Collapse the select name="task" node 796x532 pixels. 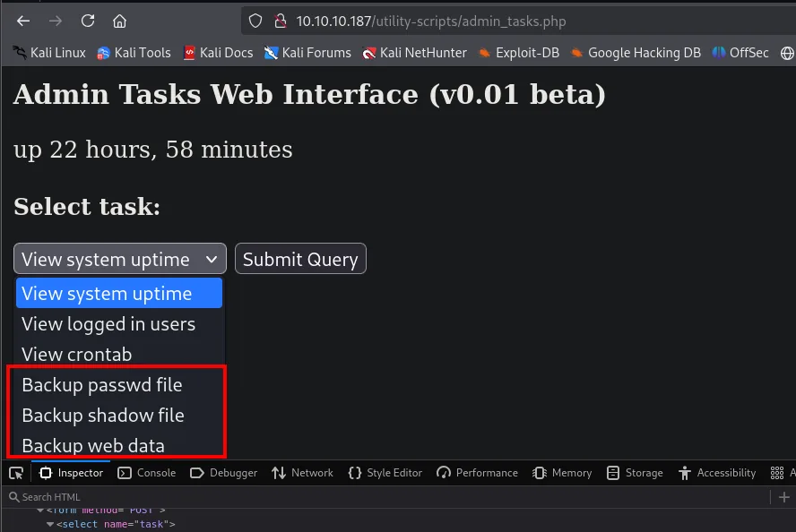(x=50, y=525)
